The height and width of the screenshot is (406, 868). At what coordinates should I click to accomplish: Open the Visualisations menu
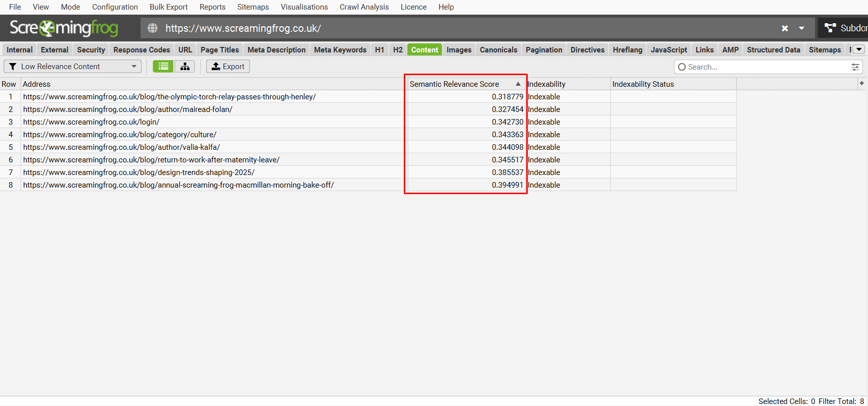pos(304,7)
